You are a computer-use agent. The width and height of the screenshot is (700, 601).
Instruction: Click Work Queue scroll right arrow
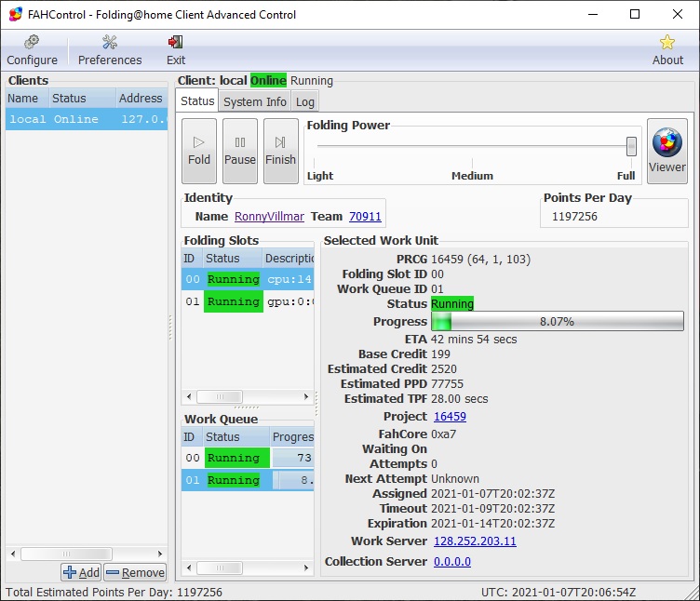click(306, 568)
